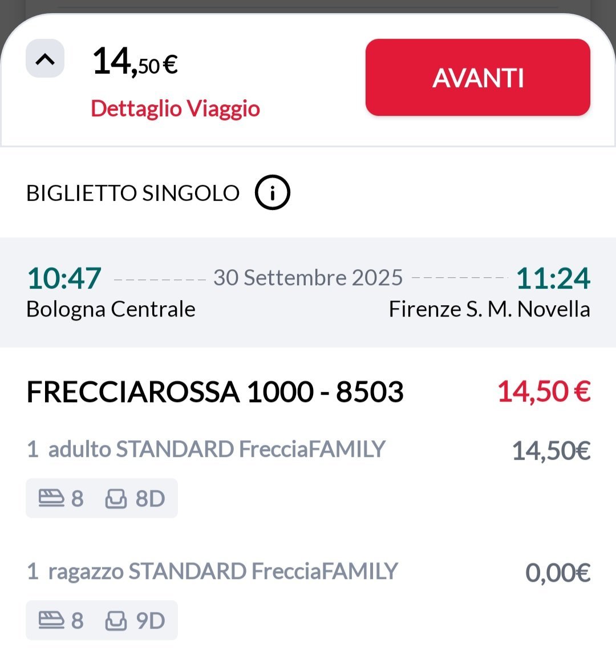Viewport: 616px width, 672px height.
Task: Select the BIGLIETTO SINGOLO label
Action: [133, 193]
